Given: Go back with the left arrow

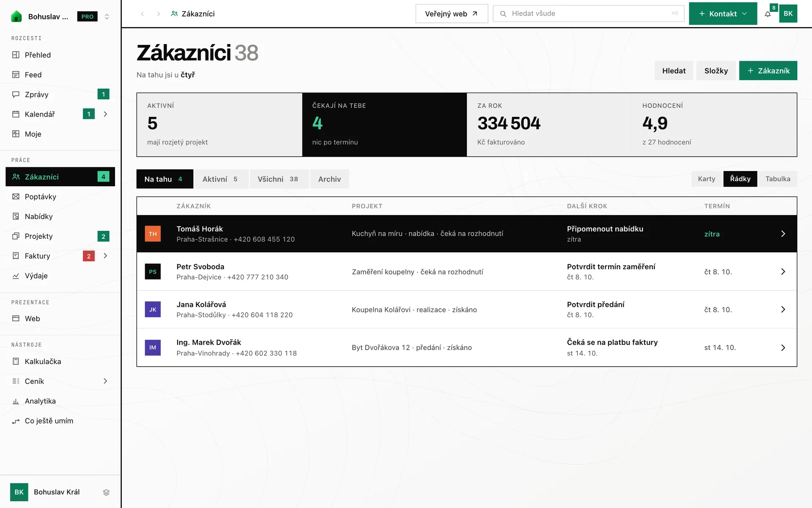Looking at the screenshot, I should tap(143, 14).
